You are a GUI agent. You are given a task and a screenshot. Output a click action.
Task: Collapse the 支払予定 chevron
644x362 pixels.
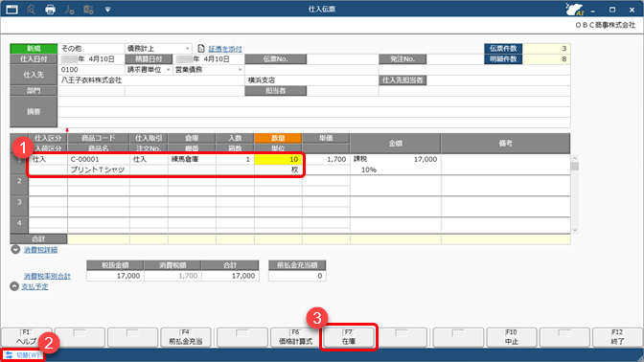click(14, 286)
